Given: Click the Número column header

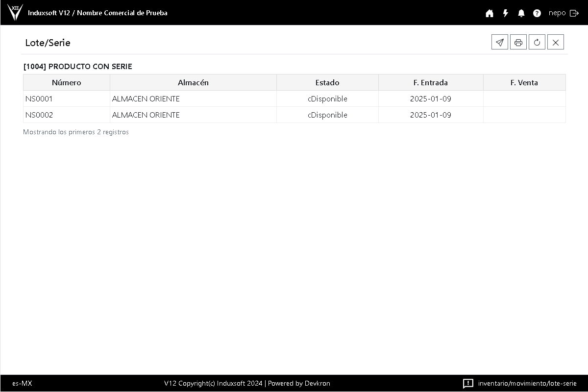Looking at the screenshot, I should (x=67, y=82).
